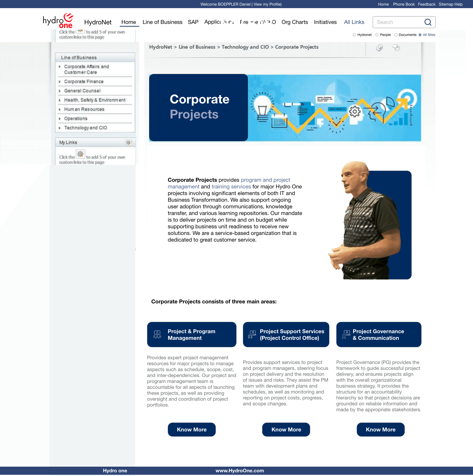Click the Hydro One logo
This screenshot has width=473, height=476.
coord(58,21)
